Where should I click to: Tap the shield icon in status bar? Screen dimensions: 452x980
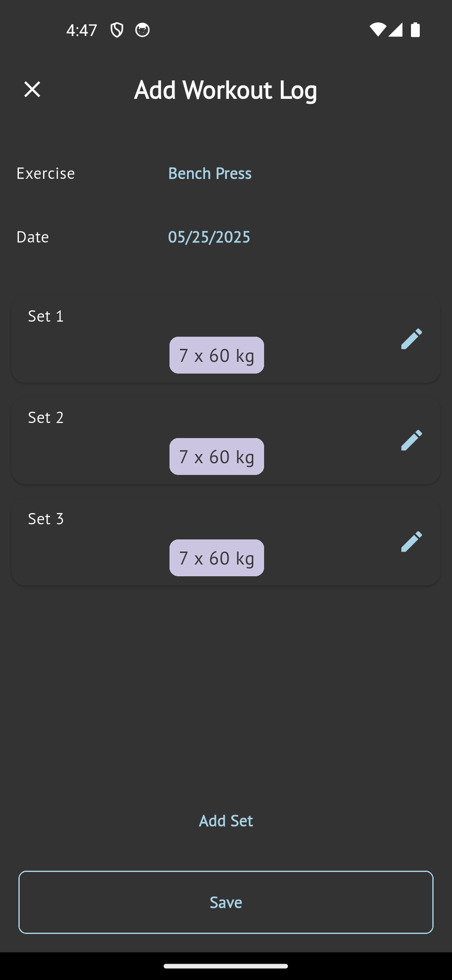pyautogui.click(x=117, y=30)
